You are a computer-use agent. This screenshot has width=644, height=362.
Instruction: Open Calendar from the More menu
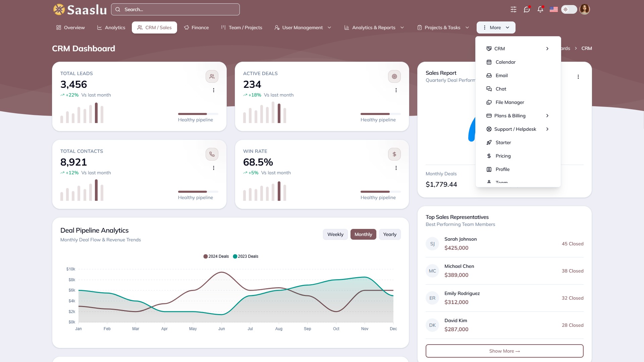(518, 62)
